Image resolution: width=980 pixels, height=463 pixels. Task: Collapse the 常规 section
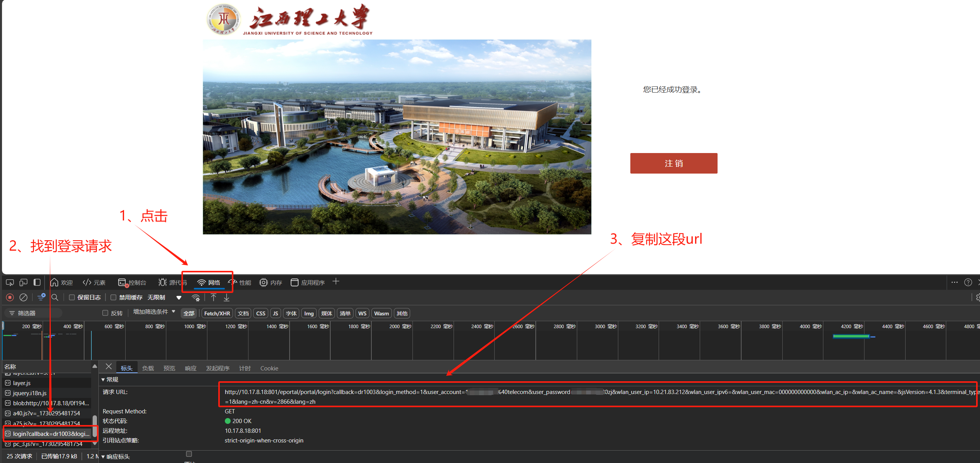[x=110, y=379]
